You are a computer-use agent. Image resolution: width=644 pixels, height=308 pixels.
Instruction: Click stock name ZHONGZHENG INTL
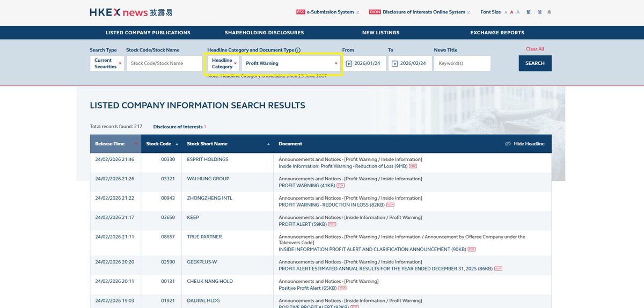(210, 199)
